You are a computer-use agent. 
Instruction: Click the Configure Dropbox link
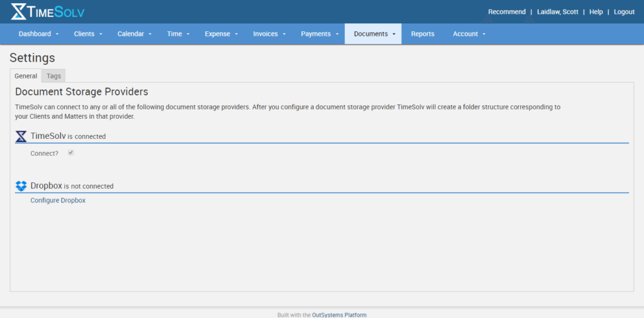[x=58, y=200]
